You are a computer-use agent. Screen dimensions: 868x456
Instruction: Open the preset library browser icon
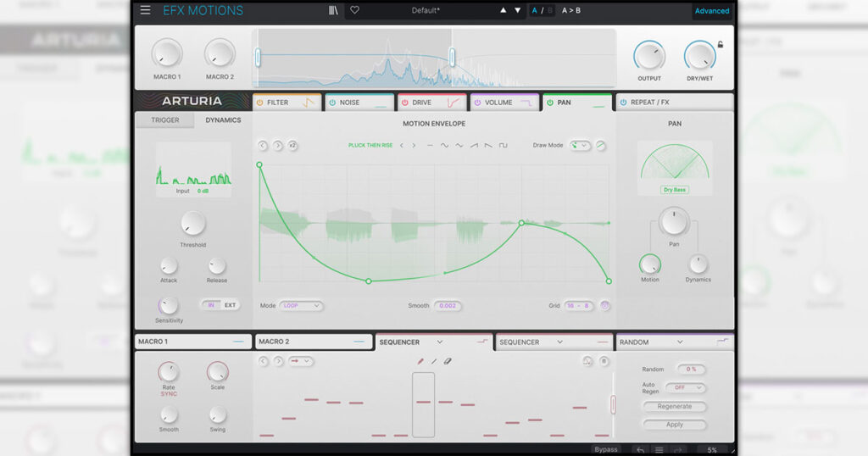[x=333, y=10]
